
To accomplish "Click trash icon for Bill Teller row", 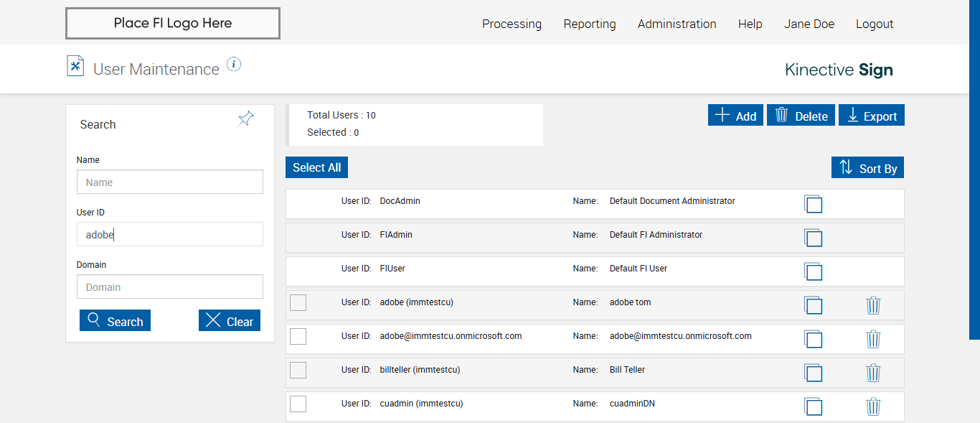I will (873, 373).
